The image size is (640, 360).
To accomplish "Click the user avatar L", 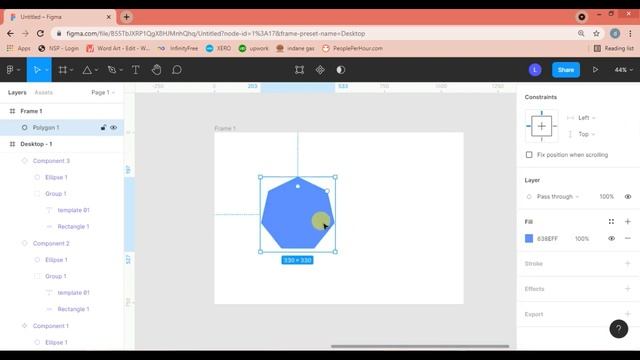I will (x=535, y=70).
